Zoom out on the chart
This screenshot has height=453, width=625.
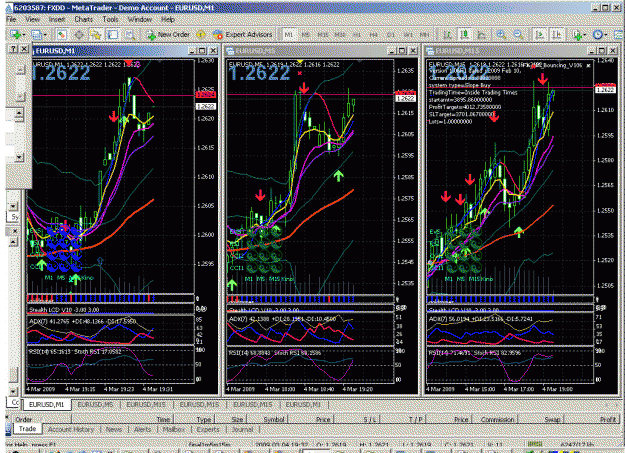tap(518, 35)
